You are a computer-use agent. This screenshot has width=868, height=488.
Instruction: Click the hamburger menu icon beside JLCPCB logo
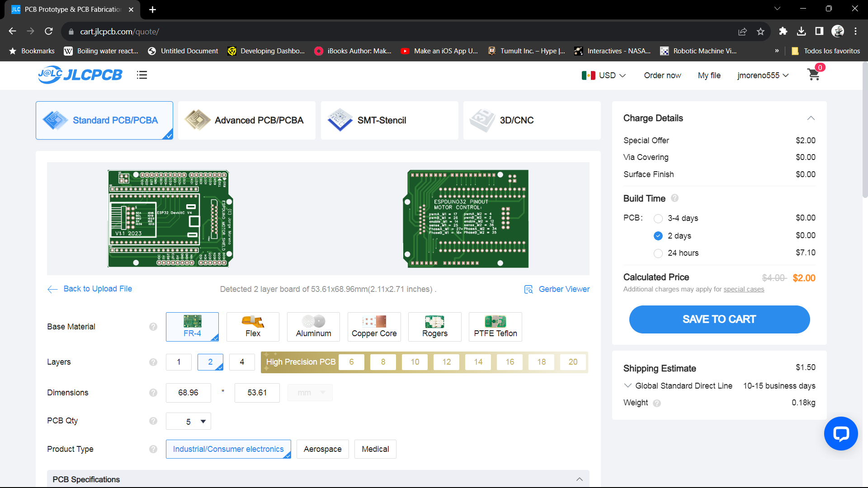pos(142,75)
